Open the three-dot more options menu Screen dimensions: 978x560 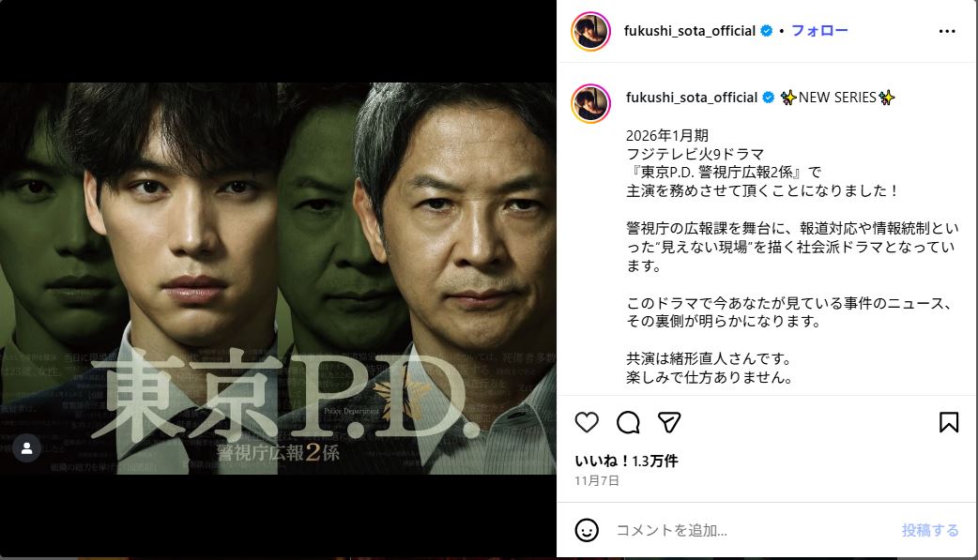pos(947,31)
